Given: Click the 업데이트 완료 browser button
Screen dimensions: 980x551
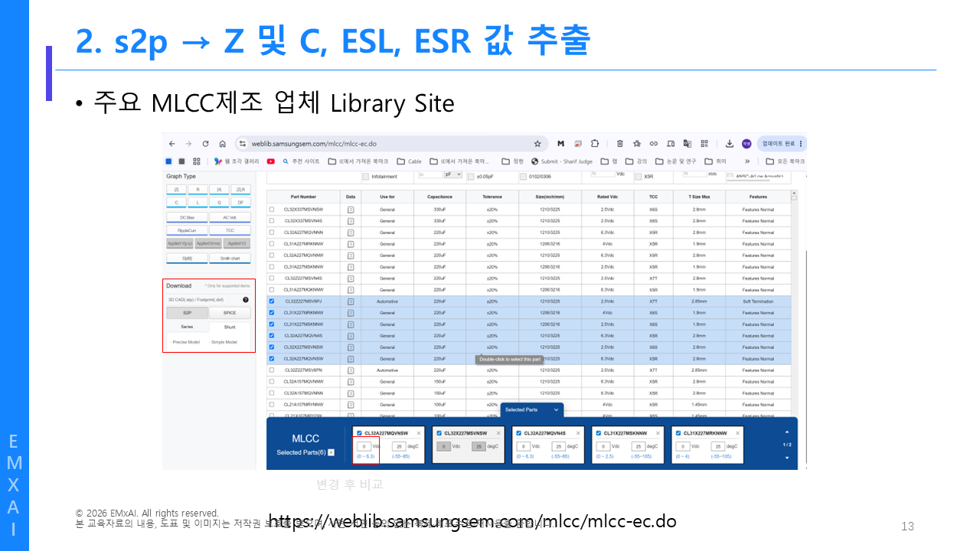Looking at the screenshot, I should (x=780, y=144).
